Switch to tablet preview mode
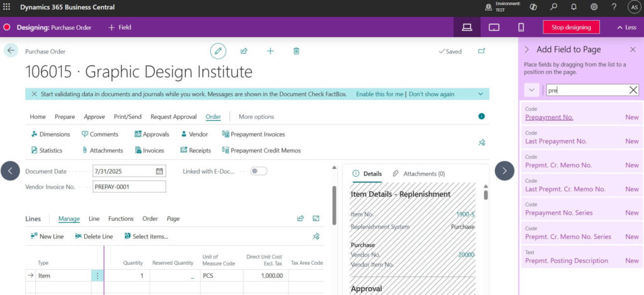The image size is (644, 295). point(494,28)
